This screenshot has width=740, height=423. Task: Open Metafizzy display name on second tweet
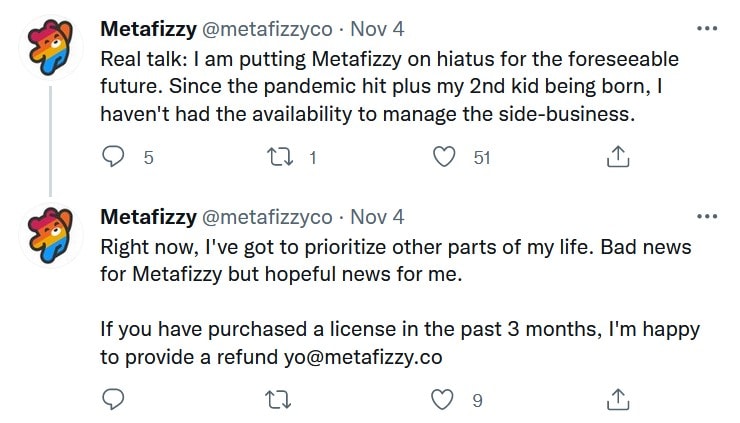tap(148, 217)
